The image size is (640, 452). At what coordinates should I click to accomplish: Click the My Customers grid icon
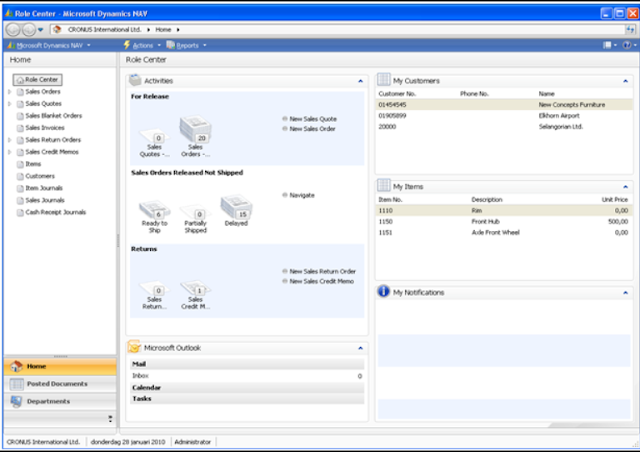point(384,80)
